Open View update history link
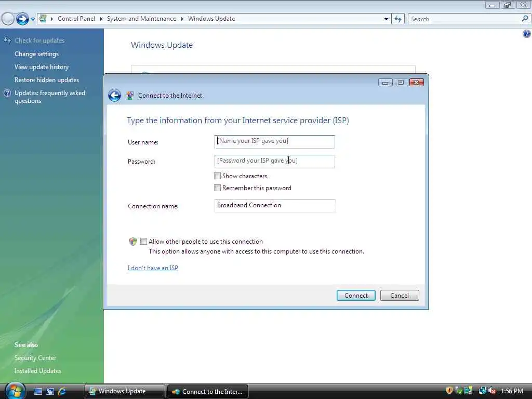Screen dimensions: 532x399 click(x=42, y=67)
